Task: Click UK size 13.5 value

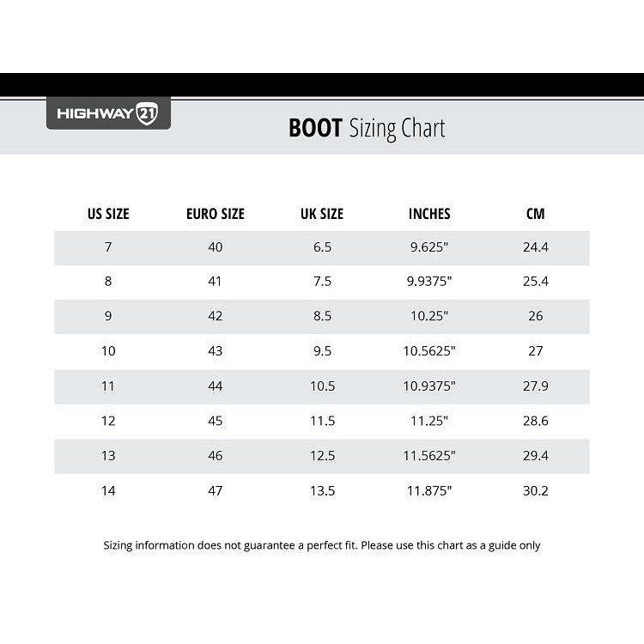Action: [322, 490]
